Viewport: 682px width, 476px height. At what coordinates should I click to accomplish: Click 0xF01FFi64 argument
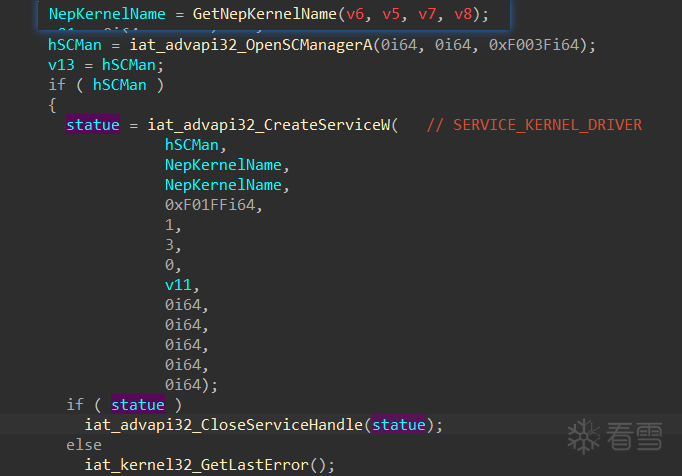point(210,205)
